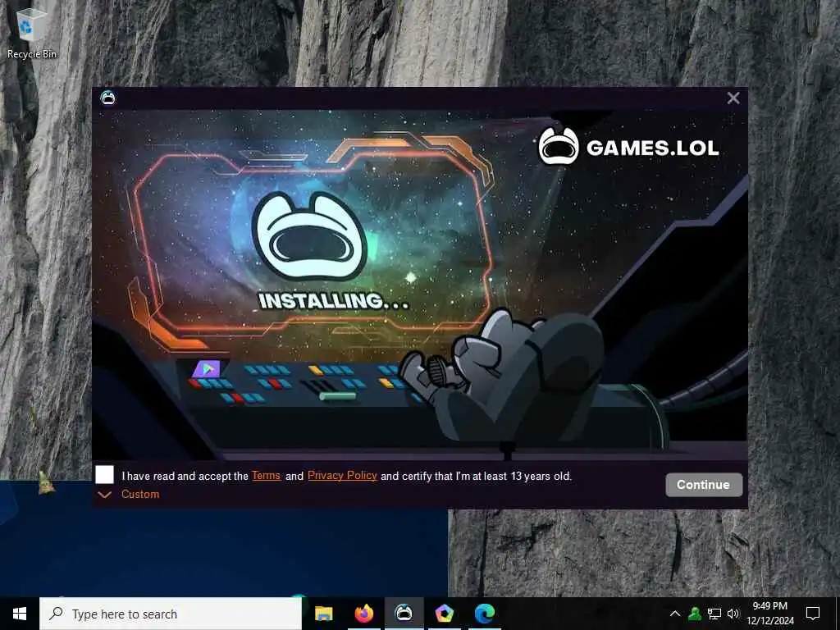
Task: Open network status tray icon
Action: [714, 614]
